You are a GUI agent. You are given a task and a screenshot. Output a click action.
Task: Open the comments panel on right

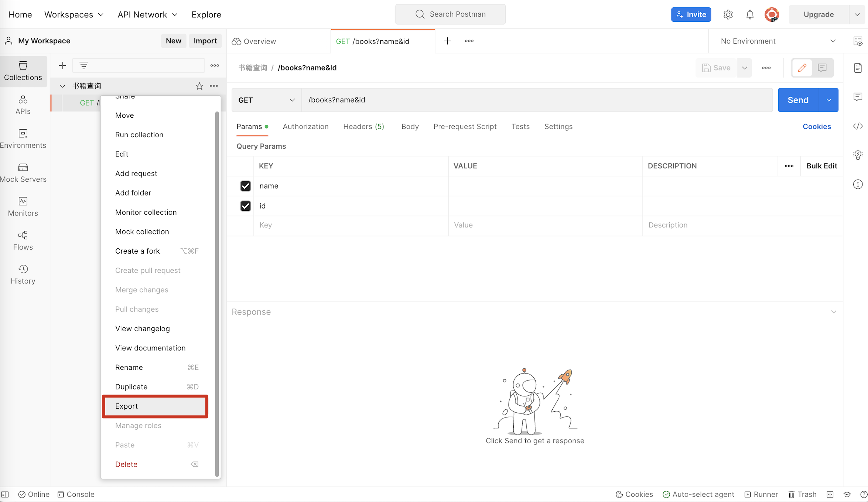pyautogui.click(x=858, y=97)
